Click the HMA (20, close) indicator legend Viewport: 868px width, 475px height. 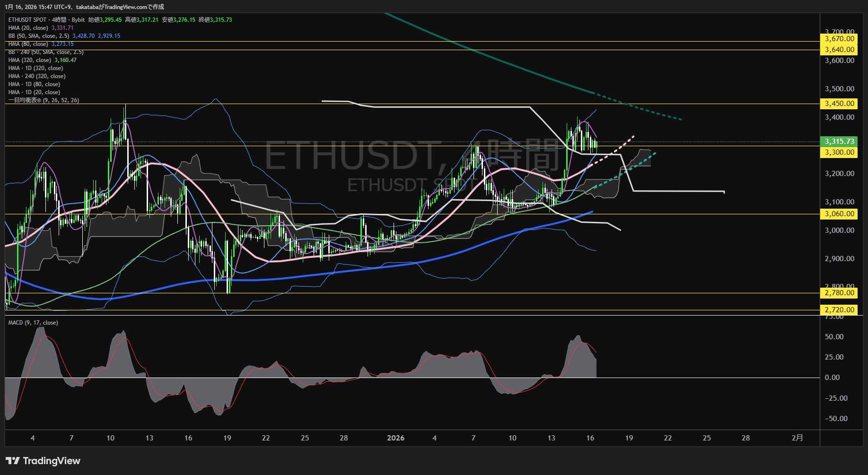pos(28,28)
